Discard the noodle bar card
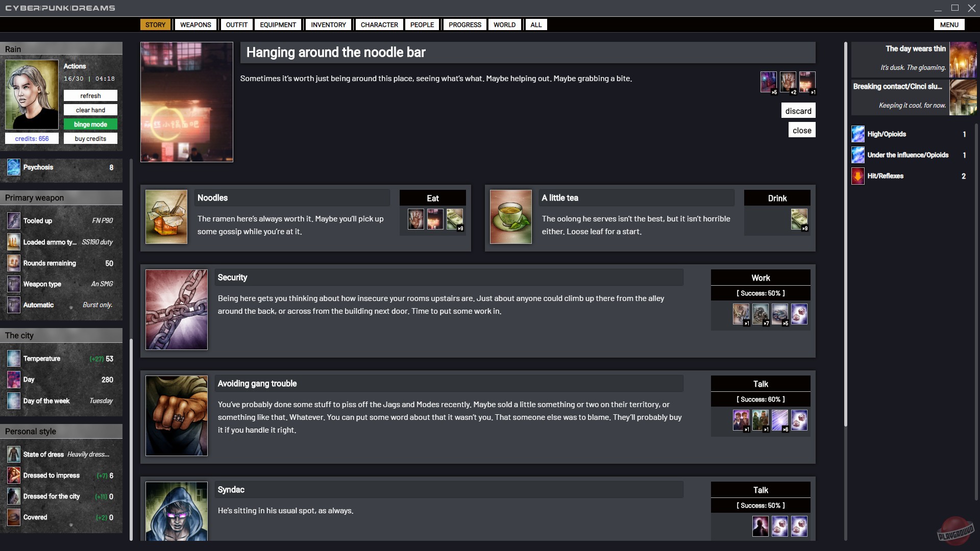Image resolution: width=980 pixels, height=551 pixels. point(798,111)
